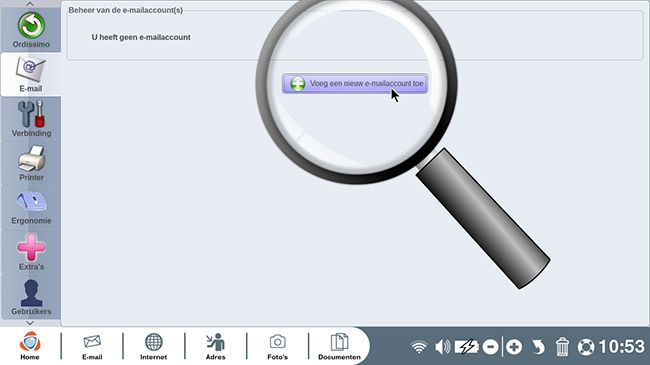Click the sidebar scroll-up chevron
Screen dimensions: 650x365
pos(30,4)
